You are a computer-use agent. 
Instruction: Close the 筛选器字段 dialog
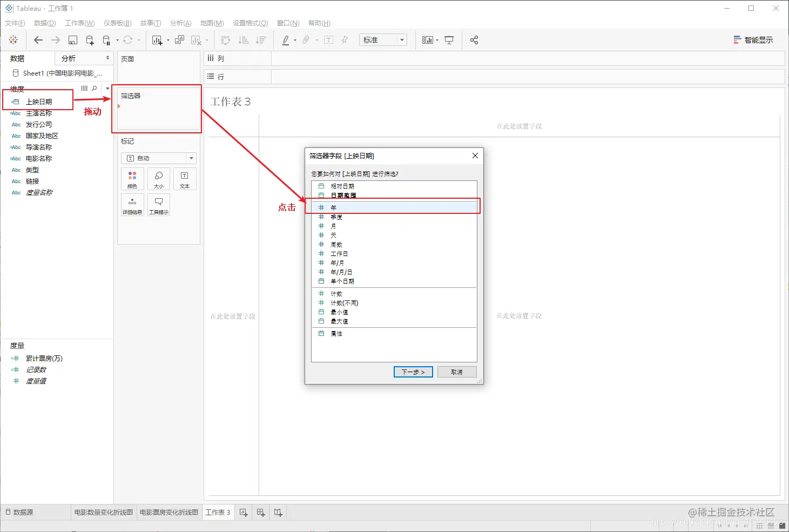pyautogui.click(x=475, y=156)
